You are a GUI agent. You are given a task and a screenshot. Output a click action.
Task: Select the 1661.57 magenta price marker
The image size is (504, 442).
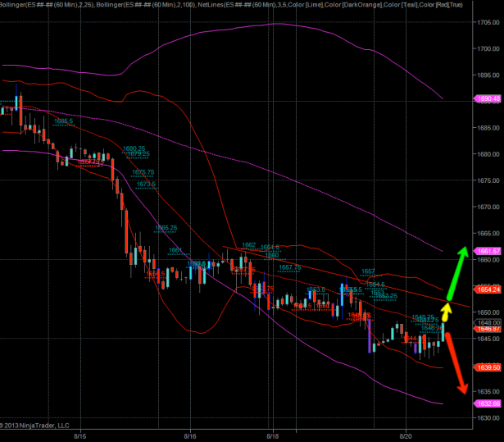(488, 251)
